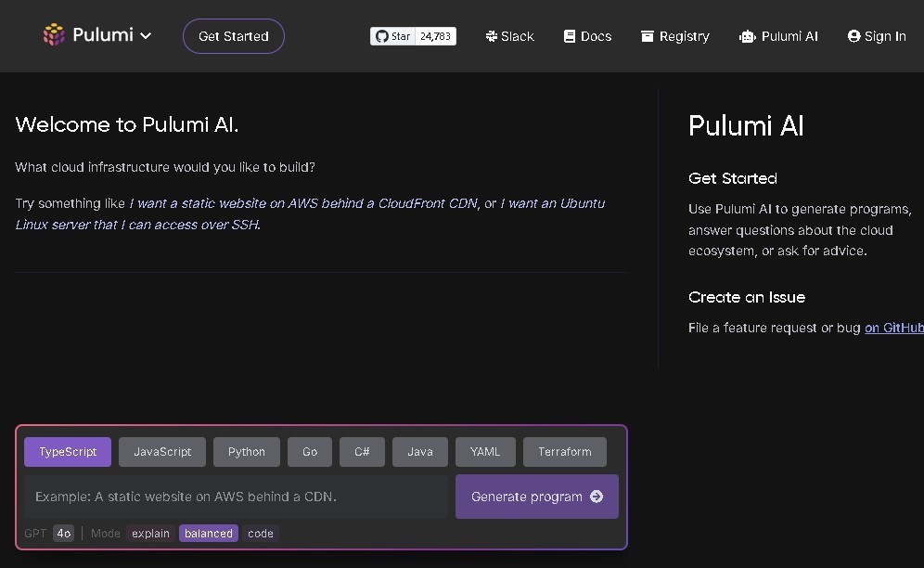Select the YAML language tab

485,452
